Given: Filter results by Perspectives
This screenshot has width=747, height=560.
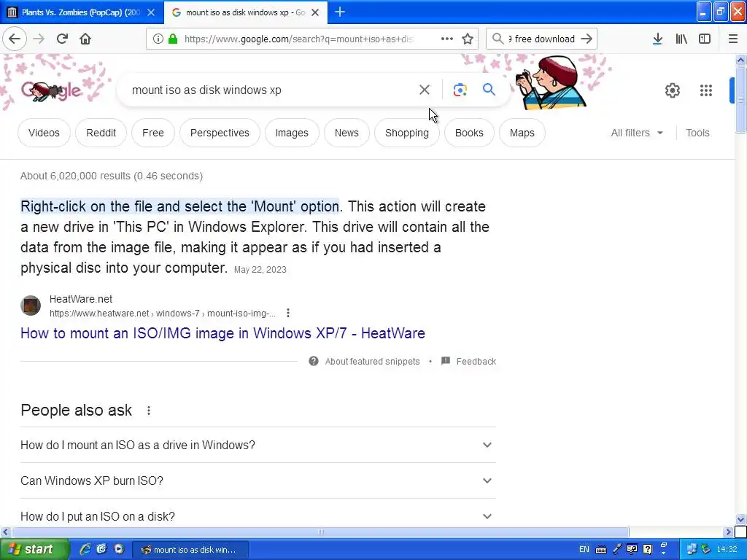Looking at the screenshot, I should [x=220, y=133].
